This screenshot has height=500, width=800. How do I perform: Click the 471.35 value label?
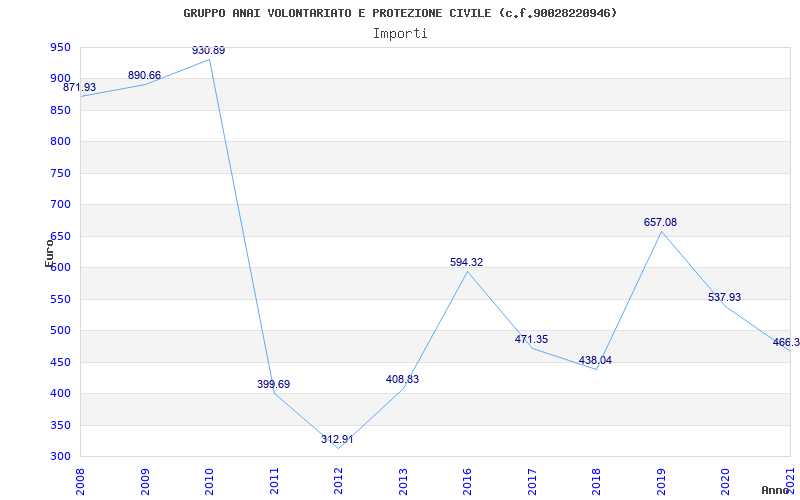pos(531,339)
